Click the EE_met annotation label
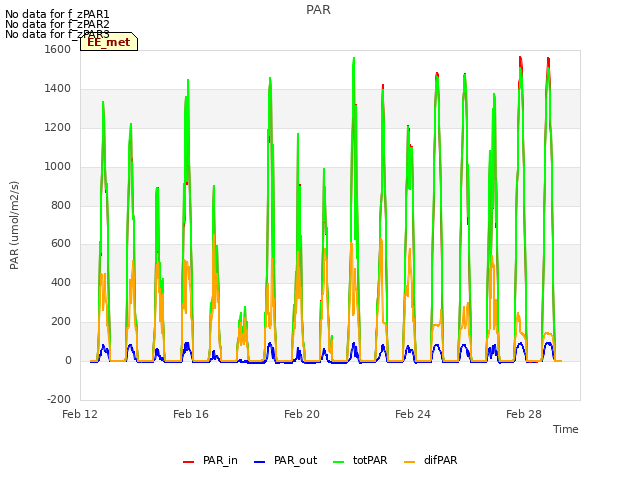This screenshot has width=640, height=480. point(109,42)
